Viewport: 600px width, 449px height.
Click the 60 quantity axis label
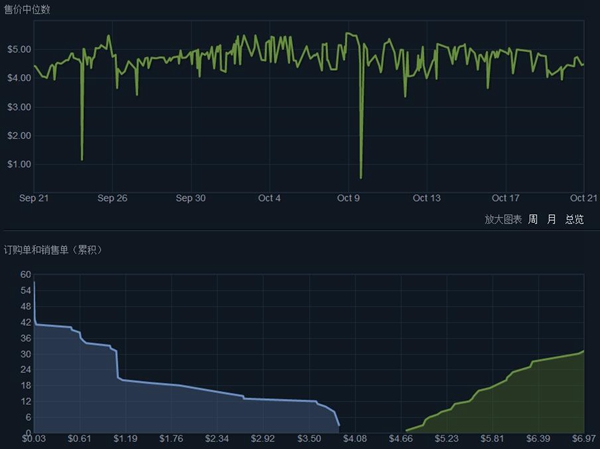coord(26,274)
